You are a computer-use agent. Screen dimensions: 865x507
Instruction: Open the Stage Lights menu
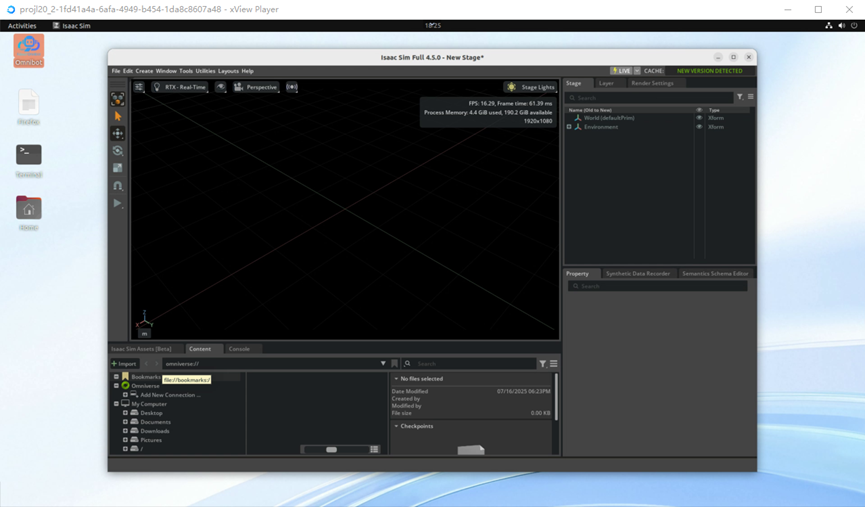pyautogui.click(x=531, y=87)
